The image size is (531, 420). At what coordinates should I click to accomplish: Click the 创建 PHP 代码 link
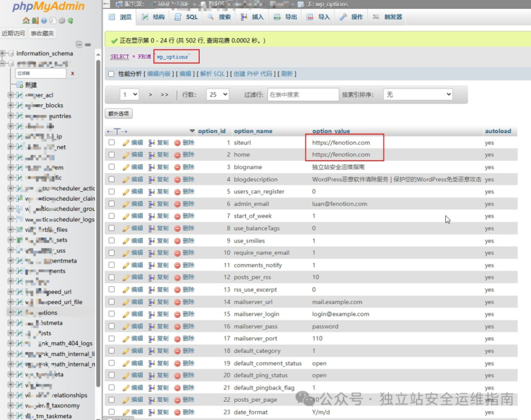[x=253, y=74]
